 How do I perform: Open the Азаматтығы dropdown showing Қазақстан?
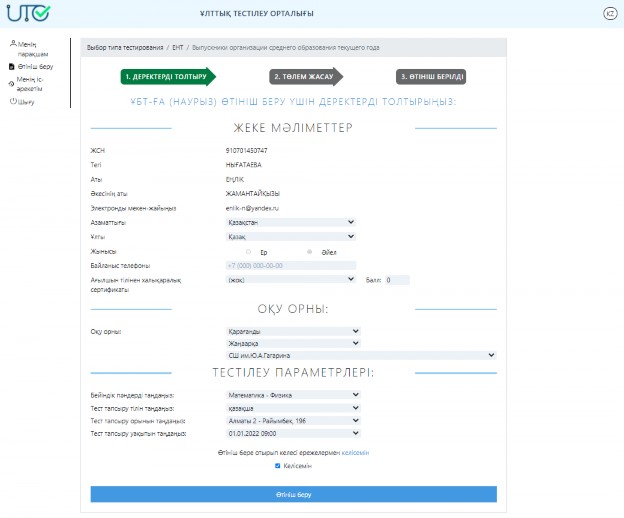291,222
